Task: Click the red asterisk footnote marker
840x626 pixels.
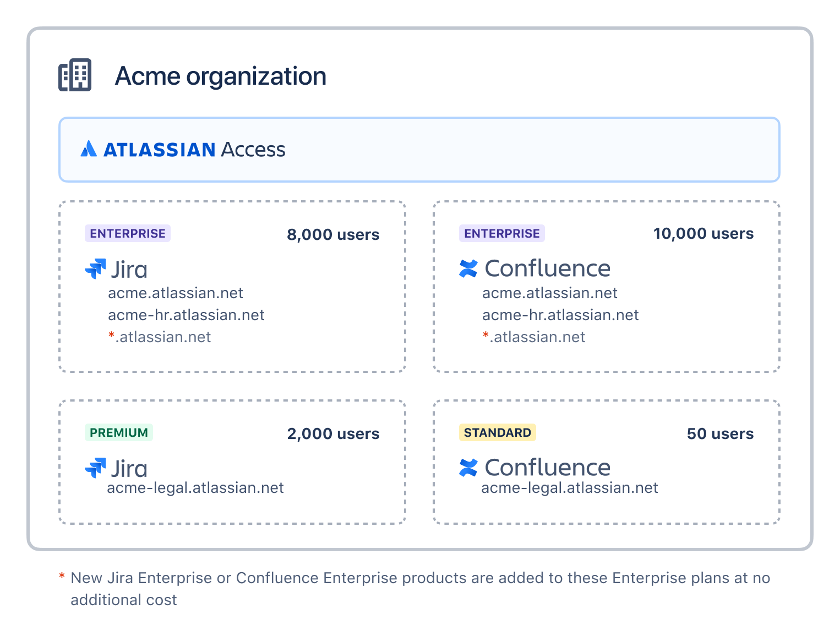Action: (62, 577)
